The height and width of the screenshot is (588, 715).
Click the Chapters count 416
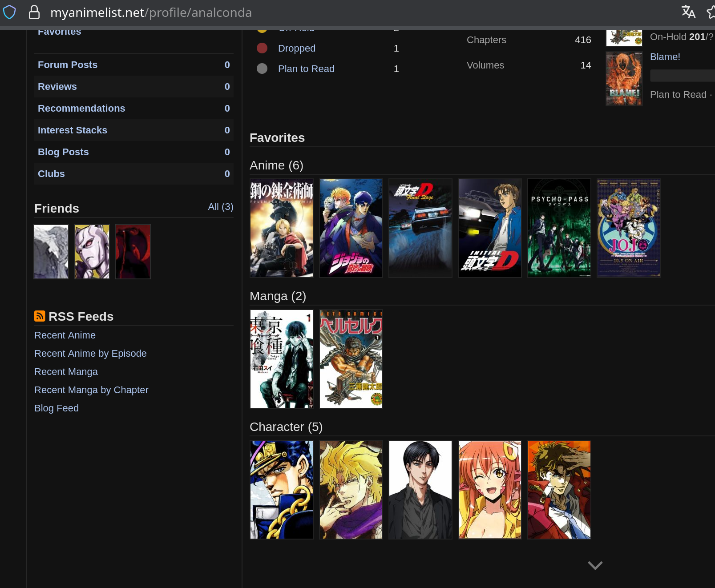(583, 40)
